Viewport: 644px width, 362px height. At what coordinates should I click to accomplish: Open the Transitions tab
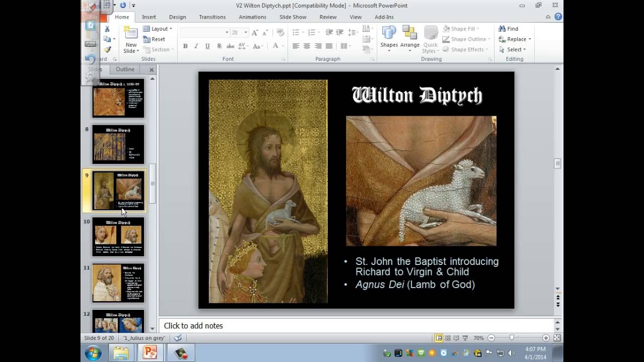pos(212,17)
